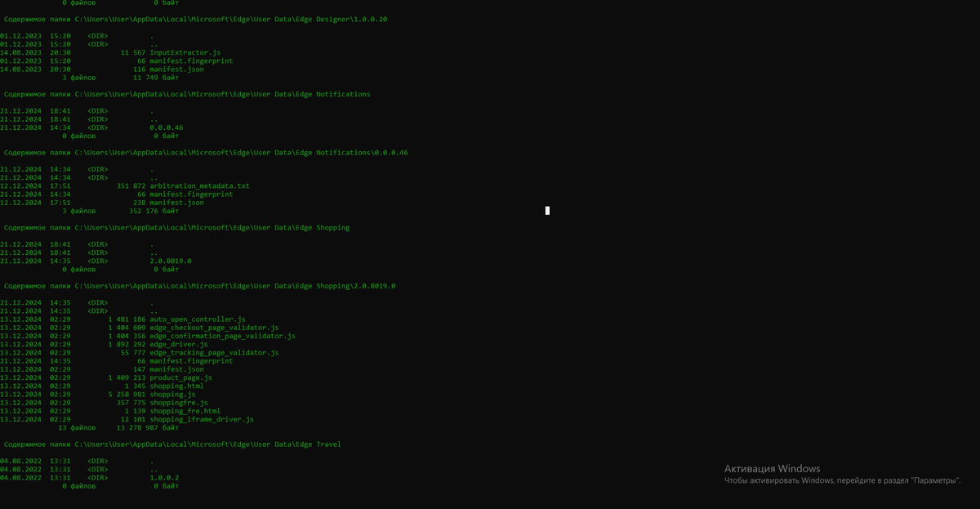Click file size 55 777
This screenshot has width=980, height=509.
click(133, 352)
